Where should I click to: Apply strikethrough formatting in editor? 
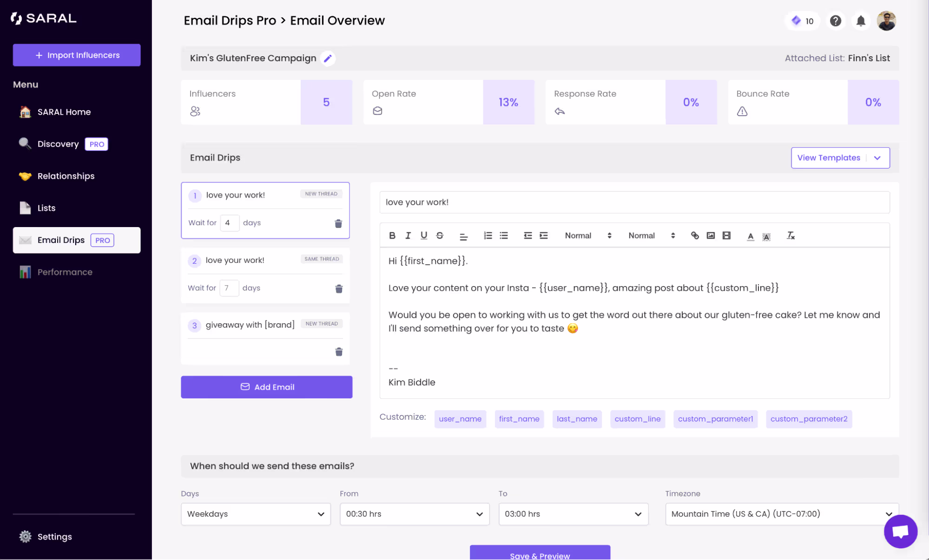[440, 235]
